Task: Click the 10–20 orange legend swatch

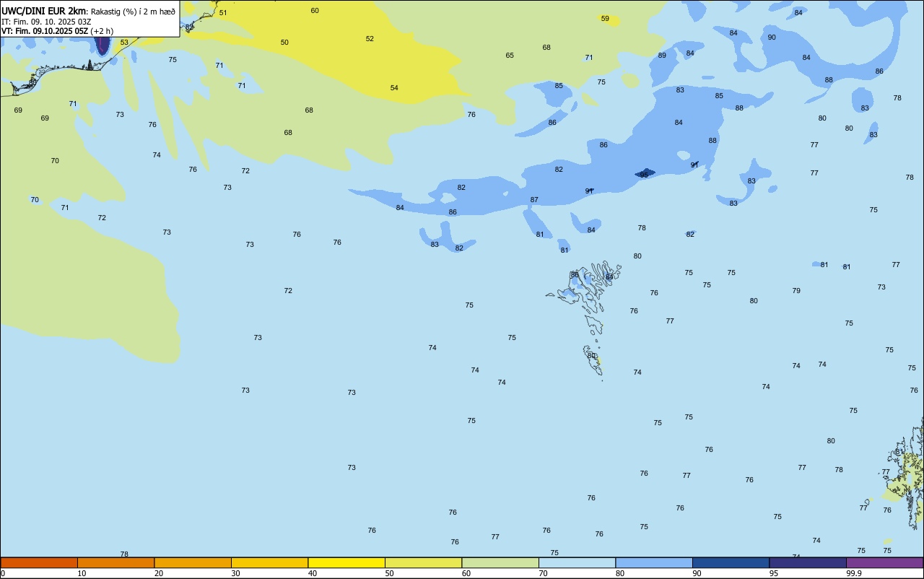Action: click(x=115, y=562)
